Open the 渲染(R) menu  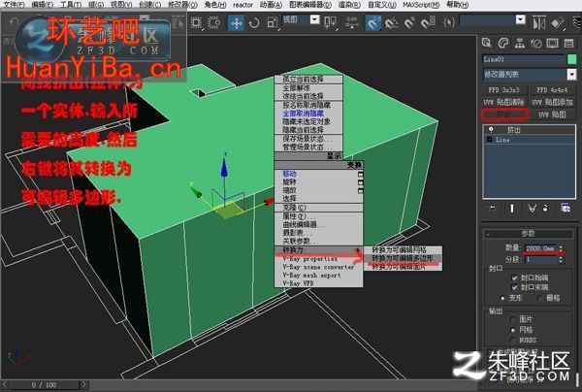[349, 5]
